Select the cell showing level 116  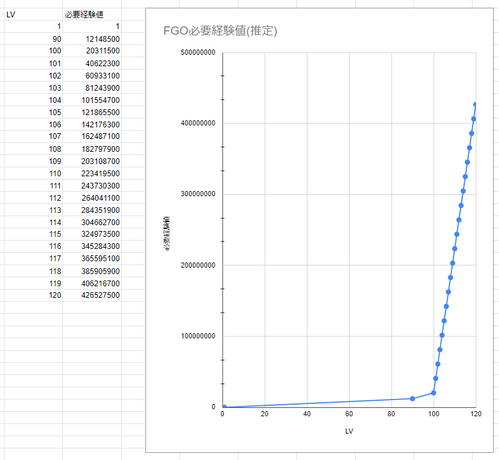(33, 246)
